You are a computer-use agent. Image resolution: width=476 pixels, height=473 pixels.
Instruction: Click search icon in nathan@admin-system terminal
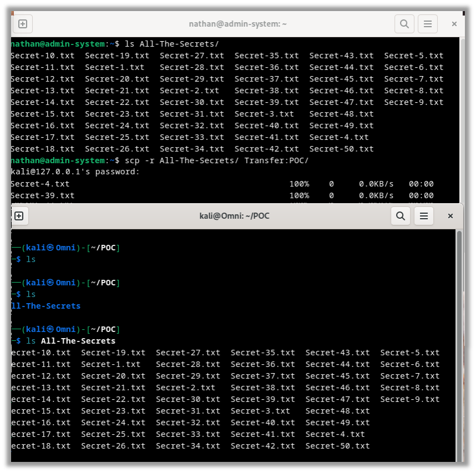(x=404, y=24)
